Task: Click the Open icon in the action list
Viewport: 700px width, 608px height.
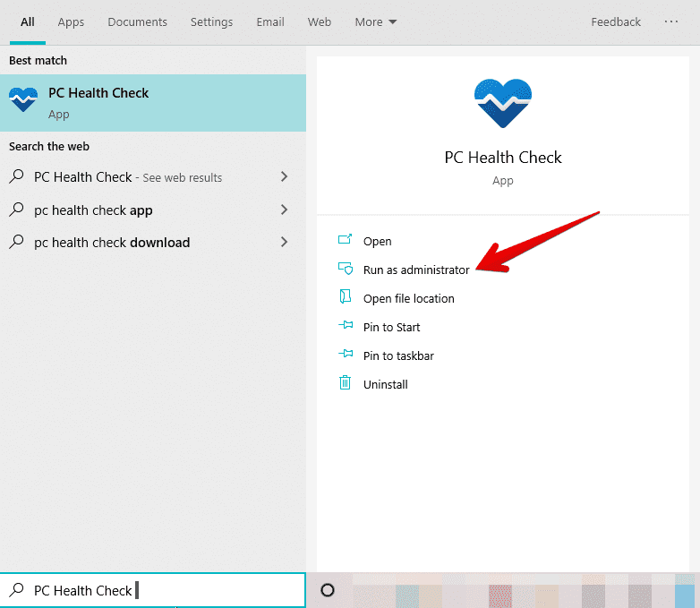Action: (x=346, y=239)
